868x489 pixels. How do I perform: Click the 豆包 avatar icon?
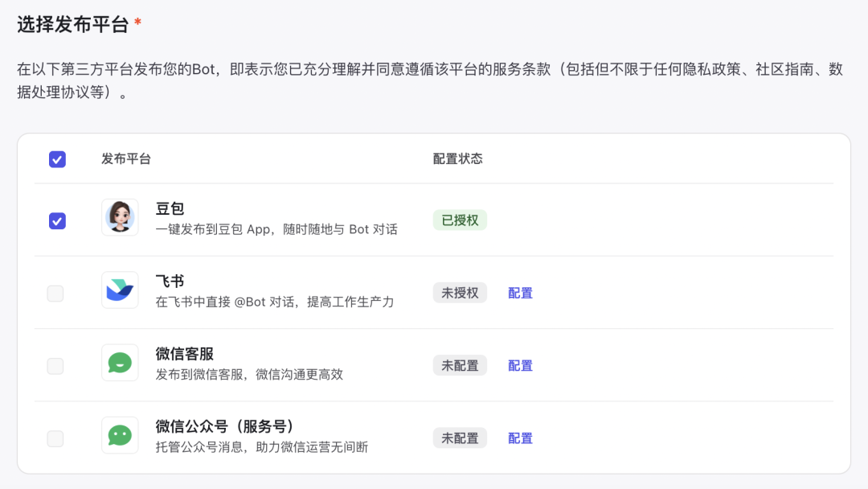[x=120, y=217]
